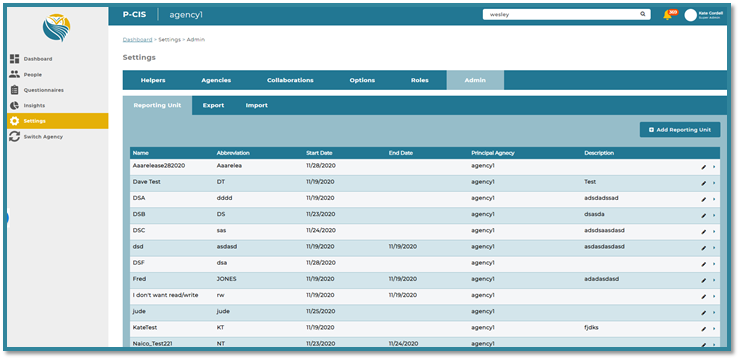The image size is (740, 360).
Task: Click the 11/25/2020 start date cell
Action: (x=320, y=311)
